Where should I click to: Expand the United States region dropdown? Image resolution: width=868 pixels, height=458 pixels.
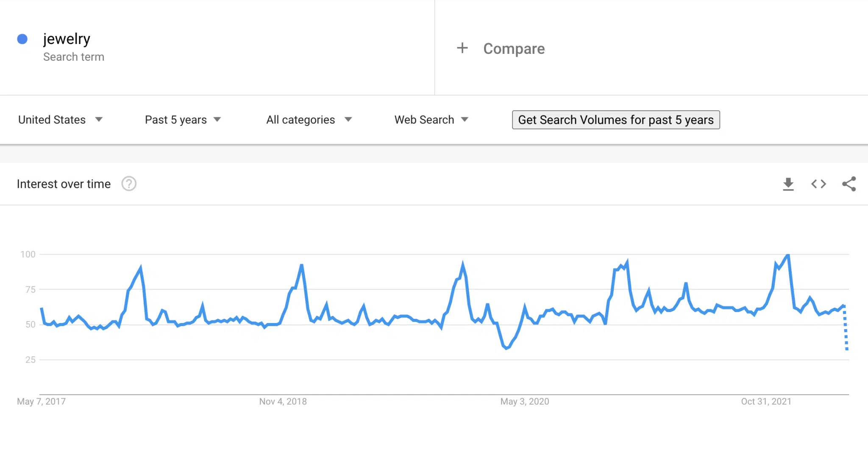[61, 120]
